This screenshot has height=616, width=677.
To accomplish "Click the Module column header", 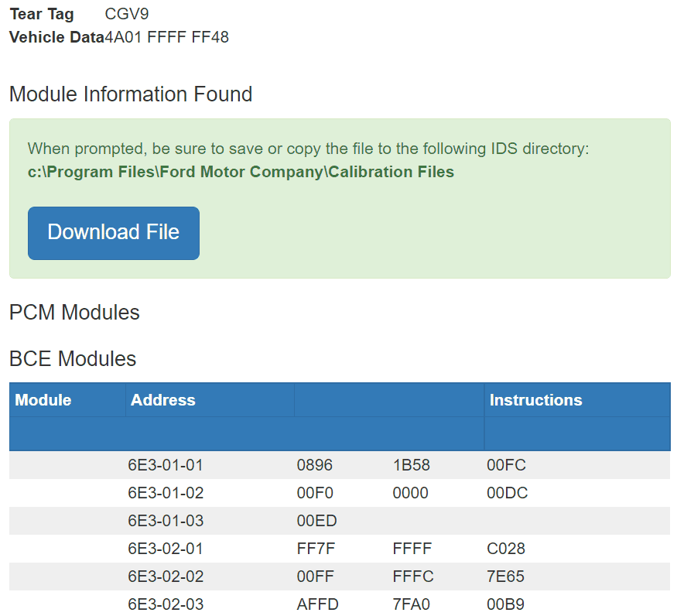I will point(43,400).
